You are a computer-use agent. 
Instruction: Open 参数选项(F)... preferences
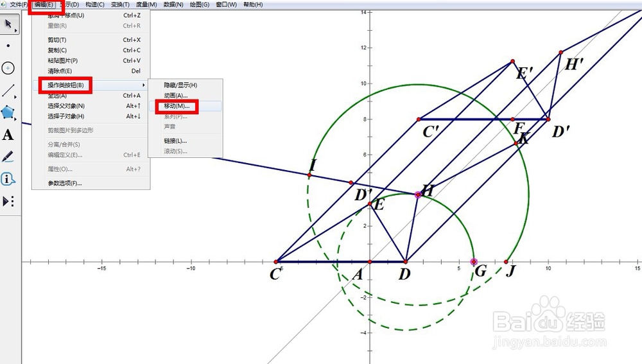click(91, 183)
